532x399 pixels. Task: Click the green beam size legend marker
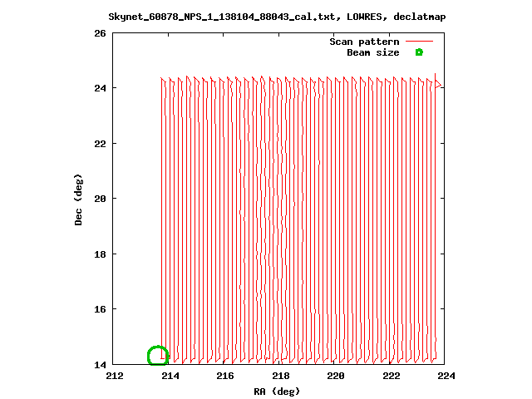point(419,52)
